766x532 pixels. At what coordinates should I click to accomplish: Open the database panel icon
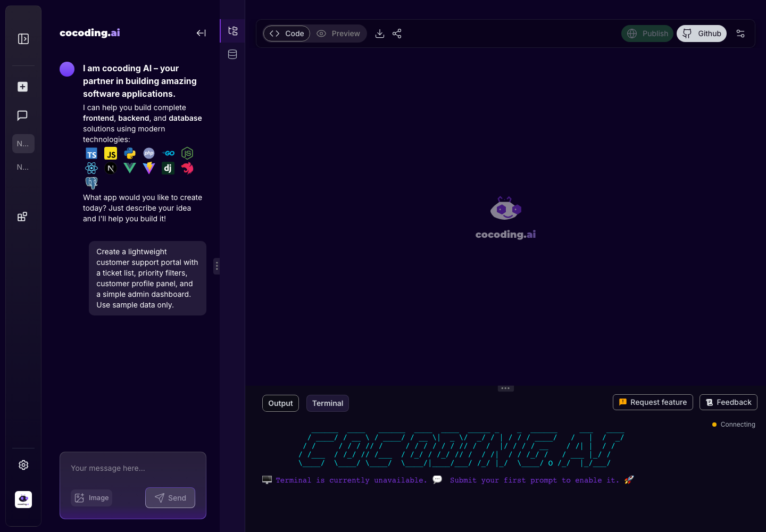(232, 54)
